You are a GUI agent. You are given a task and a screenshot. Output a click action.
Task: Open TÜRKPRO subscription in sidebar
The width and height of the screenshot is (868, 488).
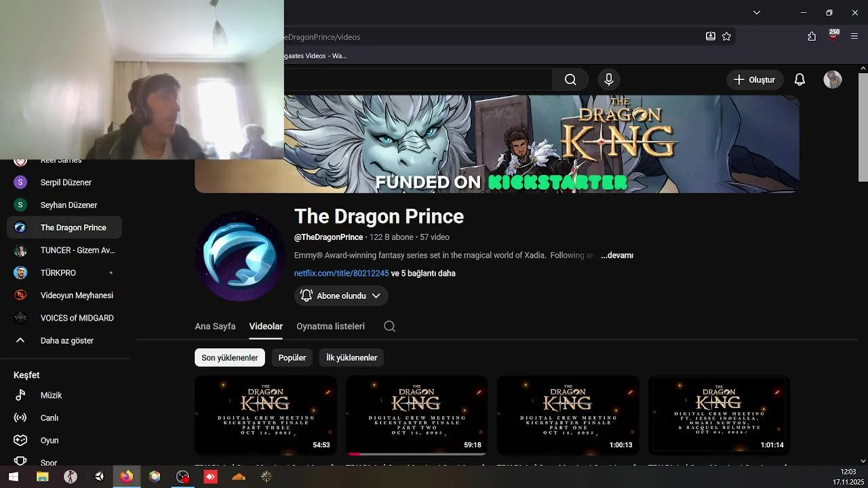click(64, 272)
